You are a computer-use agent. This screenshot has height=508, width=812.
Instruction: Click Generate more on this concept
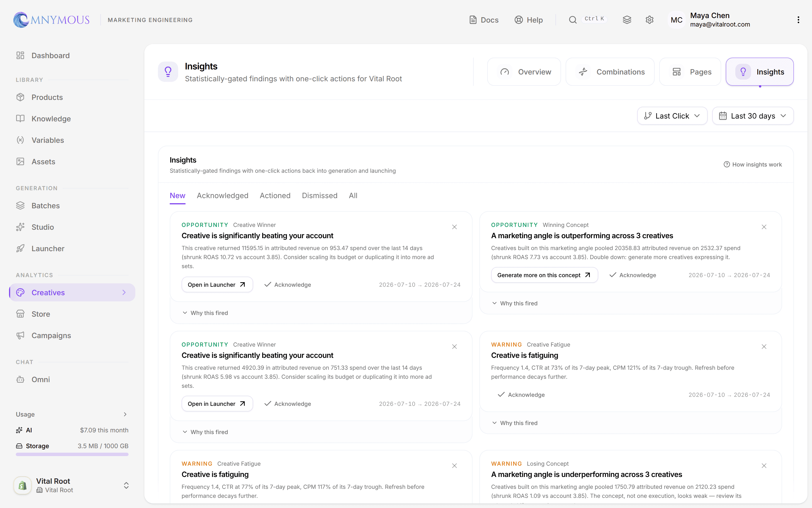[544, 275]
